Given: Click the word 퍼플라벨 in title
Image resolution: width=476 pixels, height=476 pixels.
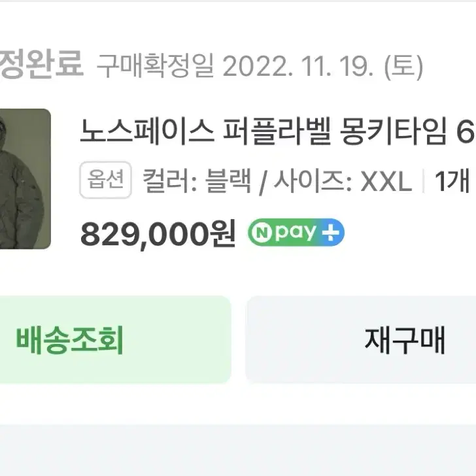Looking at the screenshot, I should click(277, 131).
